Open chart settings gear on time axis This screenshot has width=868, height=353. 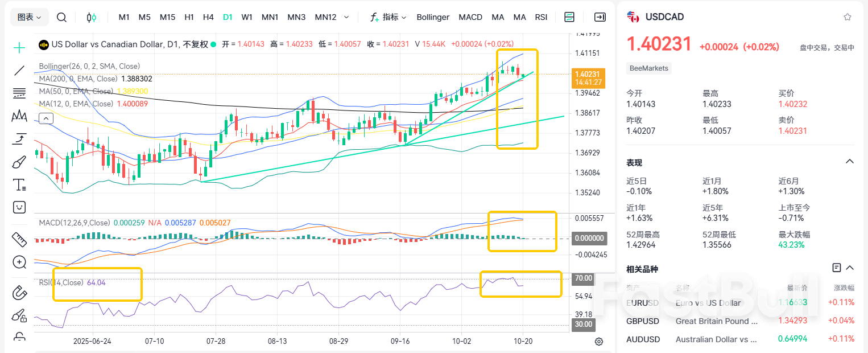tap(599, 342)
